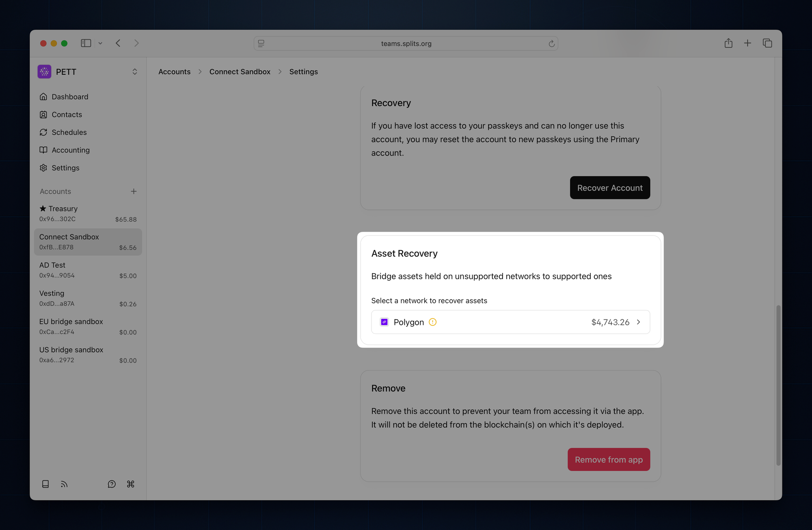Open the command palette shortcut icon
812x530 pixels.
click(x=130, y=484)
